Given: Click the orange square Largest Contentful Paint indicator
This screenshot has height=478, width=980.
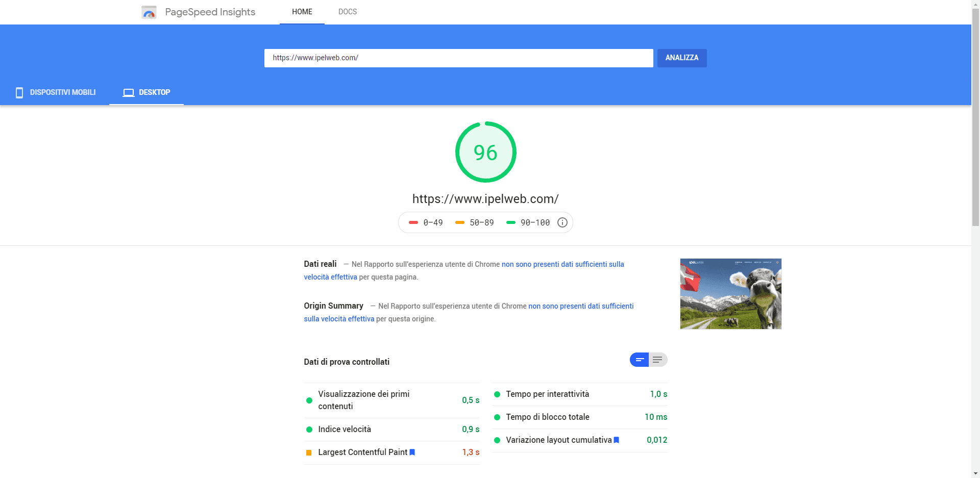Looking at the screenshot, I should (x=309, y=452).
